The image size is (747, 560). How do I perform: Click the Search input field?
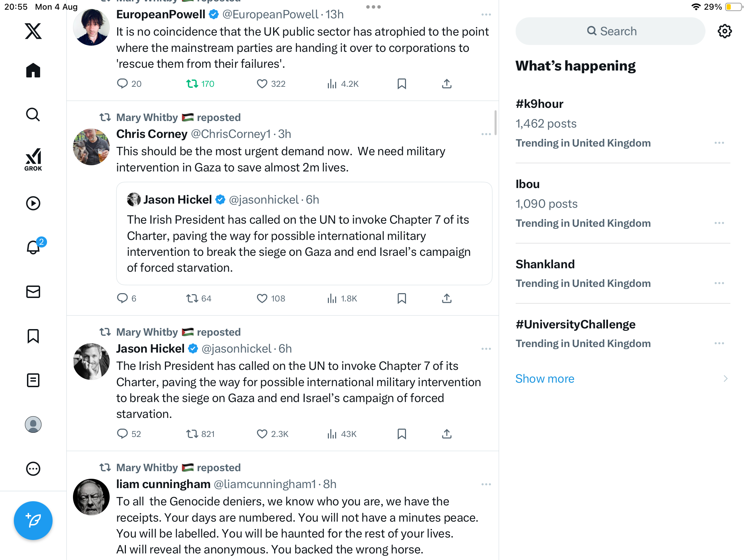click(x=610, y=31)
